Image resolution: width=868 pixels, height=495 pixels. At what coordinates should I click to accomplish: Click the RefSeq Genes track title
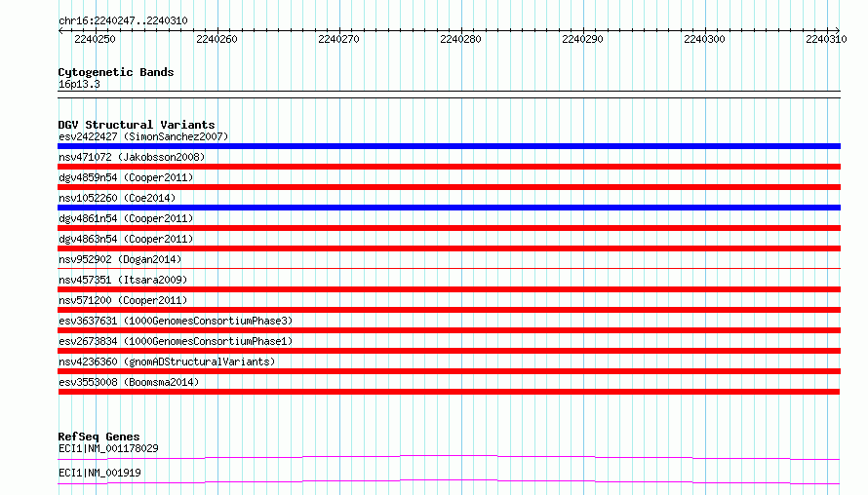point(99,437)
